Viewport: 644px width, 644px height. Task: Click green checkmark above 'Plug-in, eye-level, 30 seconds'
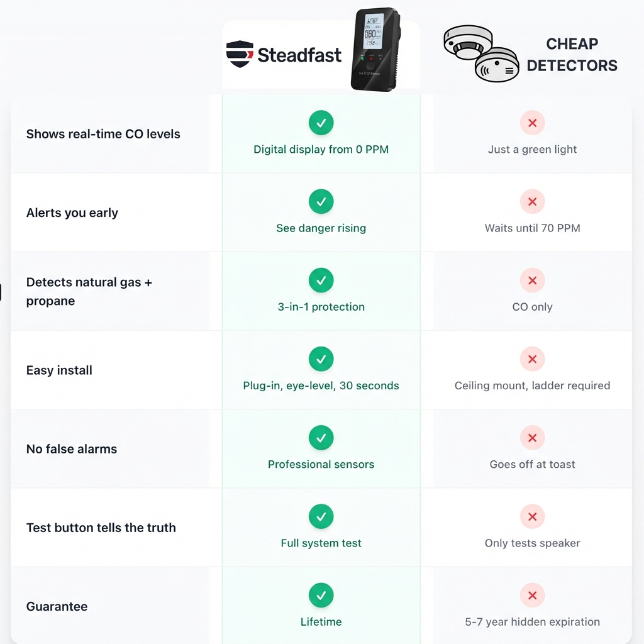click(321, 358)
